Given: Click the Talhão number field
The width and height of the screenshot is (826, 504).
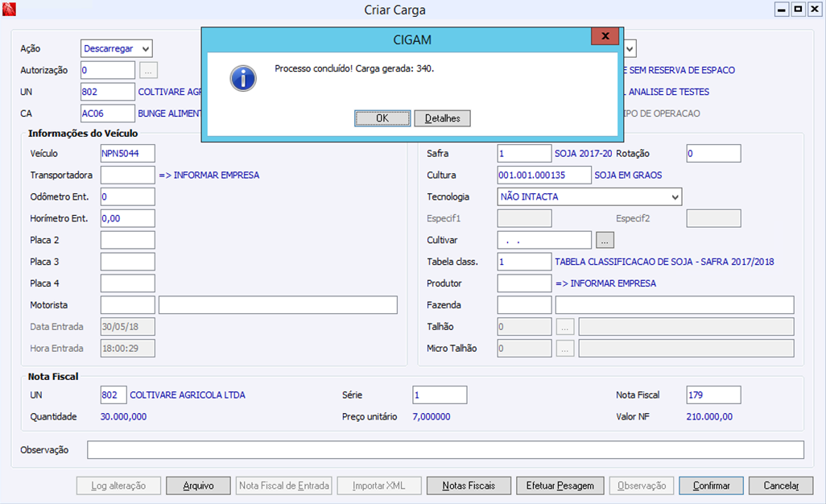Looking at the screenshot, I should click(x=525, y=327).
